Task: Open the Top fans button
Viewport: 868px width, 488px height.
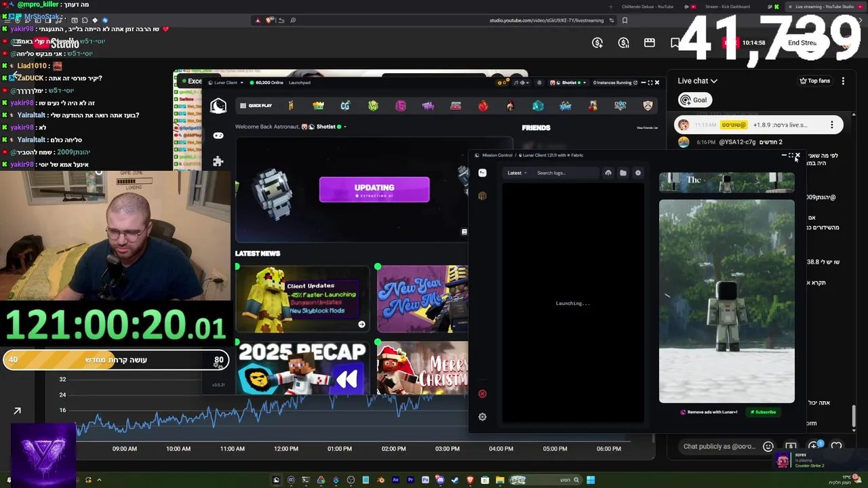Action: [x=814, y=81]
